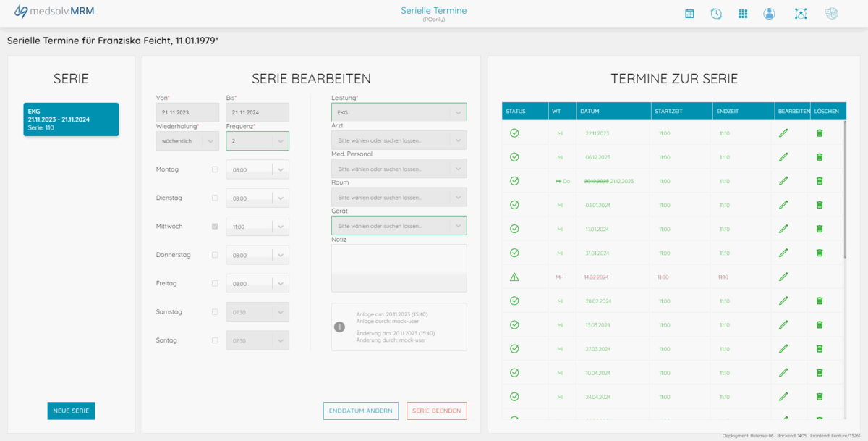The height and width of the screenshot is (441, 868).
Task: Delete the 06.12.2023 appointment via trash icon
Action: pos(820,157)
